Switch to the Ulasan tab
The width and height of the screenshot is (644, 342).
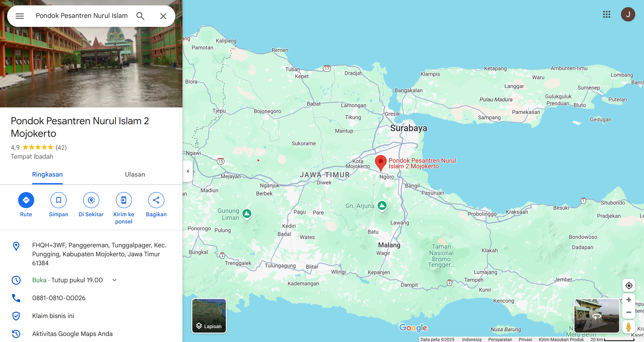135,174
